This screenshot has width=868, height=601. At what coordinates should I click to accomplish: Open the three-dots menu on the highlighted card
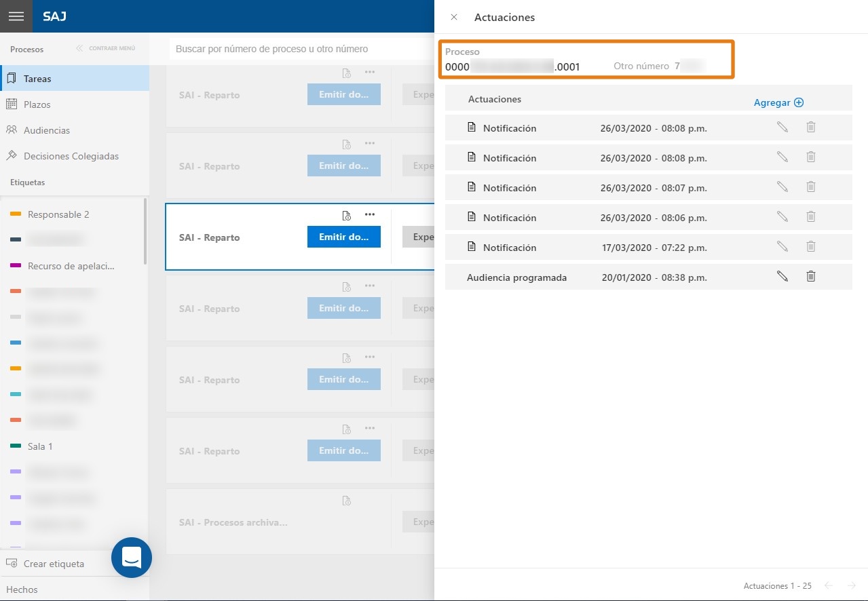click(x=370, y=214)
